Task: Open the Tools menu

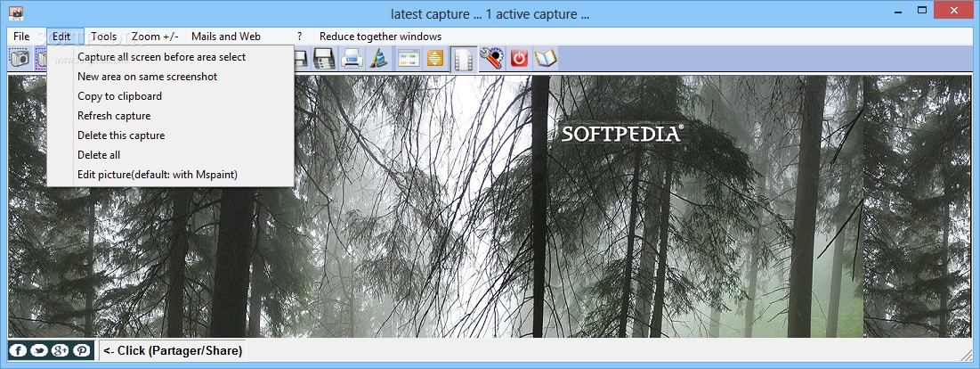Action: click(x=104, y=37)
